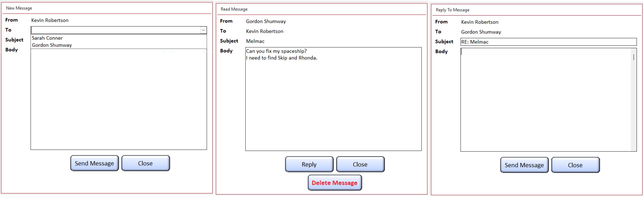Focus the Body text area in New Message
The image size is (644, 197).
[118, 100]
